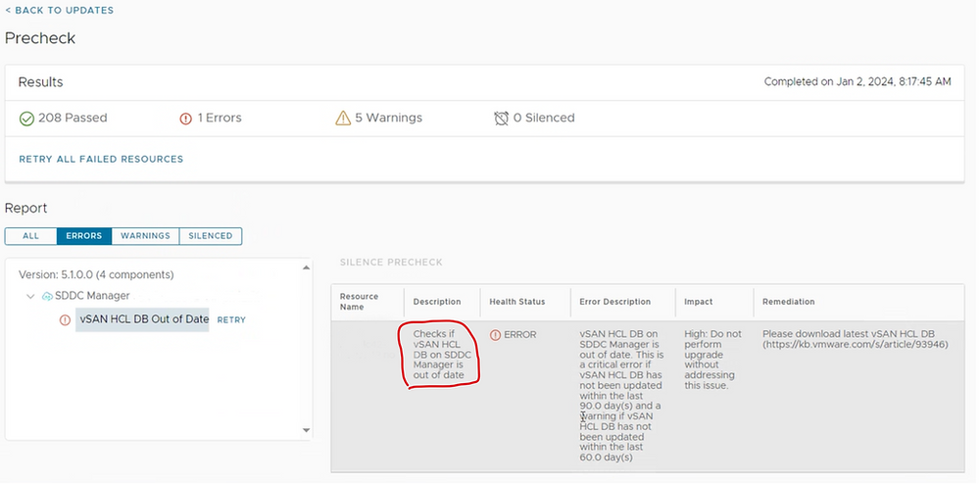Switch to the ALL report tab
Viewport: 980px width, 484px height.
[30, 236]
